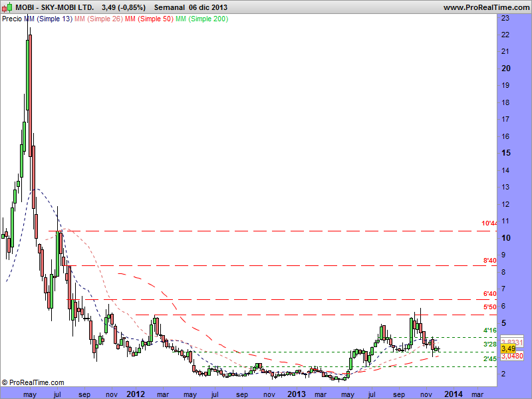Click the 6'40 resistance level label
This screenshot has width=532, height=399.
pos(490,294)
